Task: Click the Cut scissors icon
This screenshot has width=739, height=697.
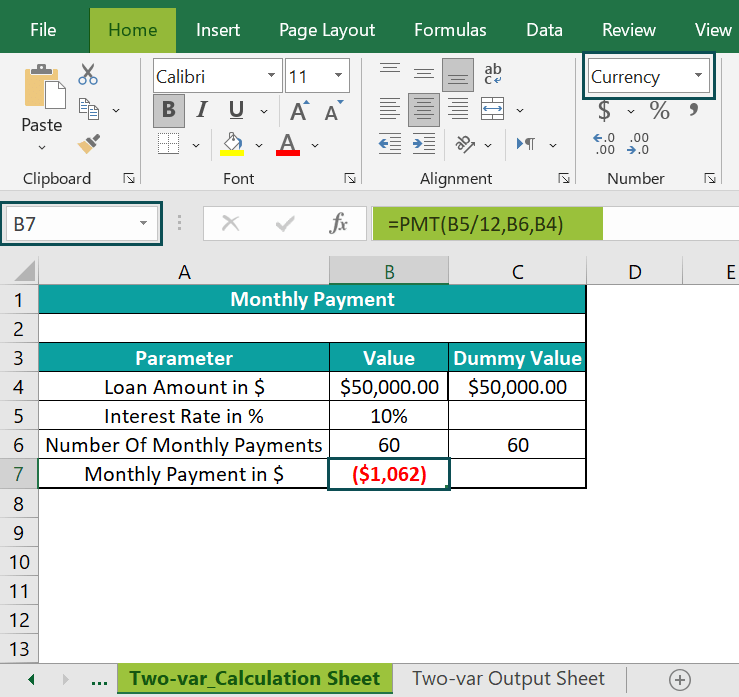Action: (x=88, y=74)
